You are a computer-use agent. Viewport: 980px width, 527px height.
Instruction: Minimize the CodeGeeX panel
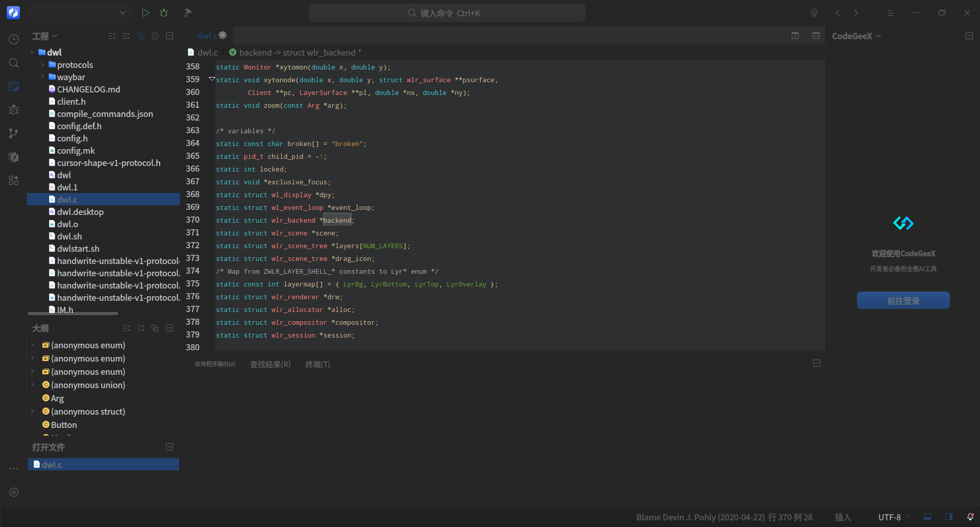click(x=969, y=36)
